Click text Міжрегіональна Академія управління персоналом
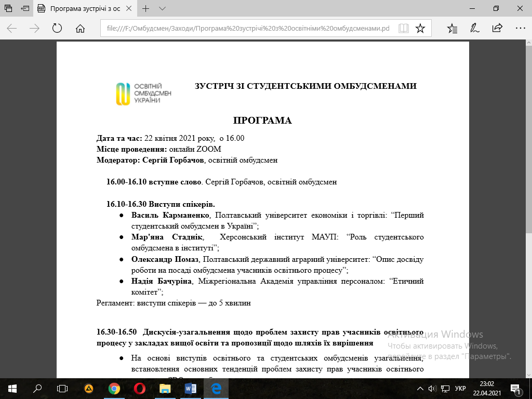Image resolution: width=532 pixels, height=399 pixels. pyautogui.click(x=291, y=281)
